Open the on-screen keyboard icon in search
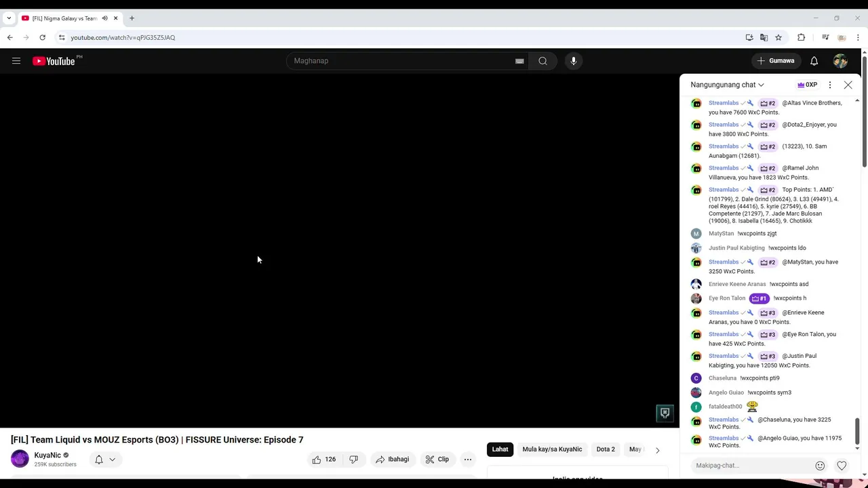This screenshot has height=488, width=868. tap(519, 61)
